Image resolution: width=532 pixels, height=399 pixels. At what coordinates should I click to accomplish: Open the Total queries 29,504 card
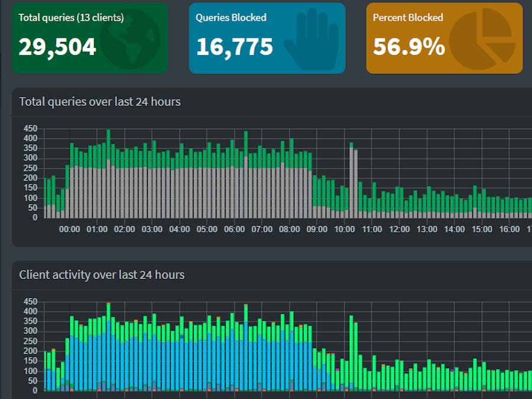tap(90, 38)
